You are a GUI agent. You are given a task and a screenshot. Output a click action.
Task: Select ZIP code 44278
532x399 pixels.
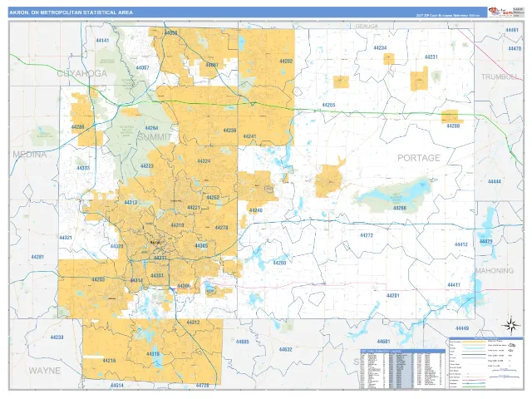coord(222,228)
